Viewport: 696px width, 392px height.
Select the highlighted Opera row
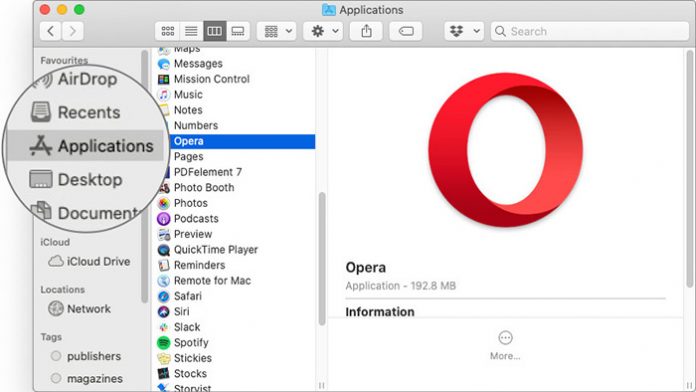tap(242, 141)
